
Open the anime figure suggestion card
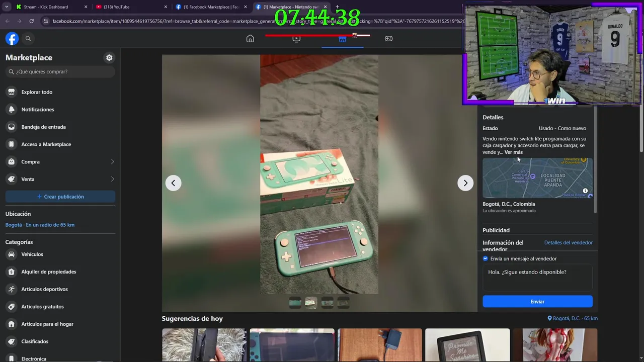coord(555,345)
